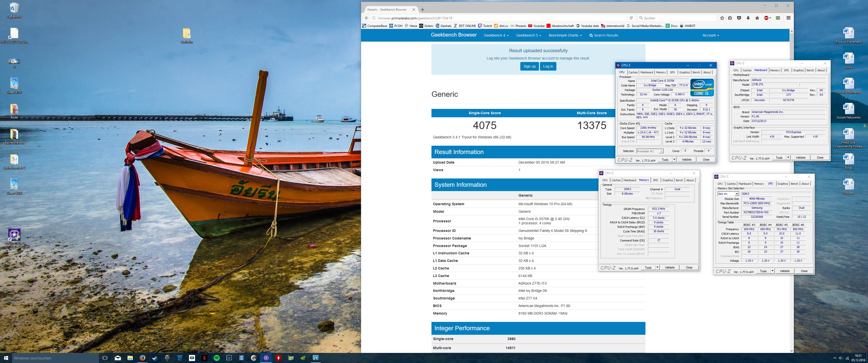
Task: Click the Multi-Core Score value 13375
Action: (592, 126)
